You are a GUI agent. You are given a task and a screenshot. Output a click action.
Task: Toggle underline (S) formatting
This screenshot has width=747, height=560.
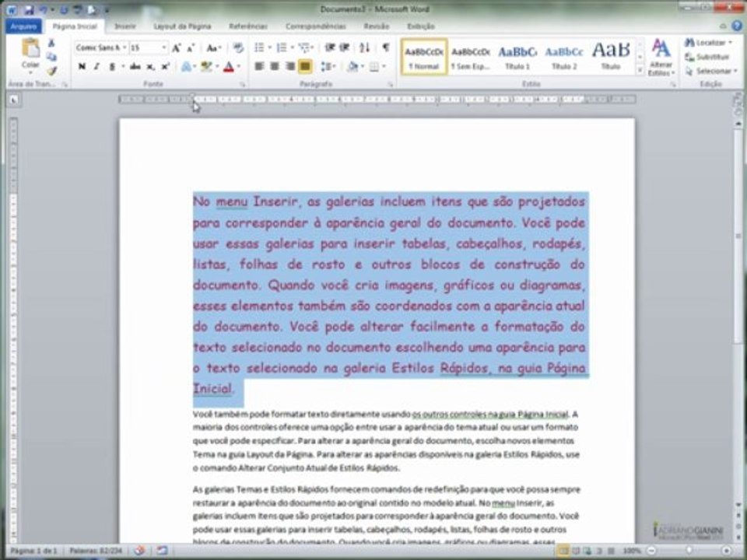pos(112,67)
